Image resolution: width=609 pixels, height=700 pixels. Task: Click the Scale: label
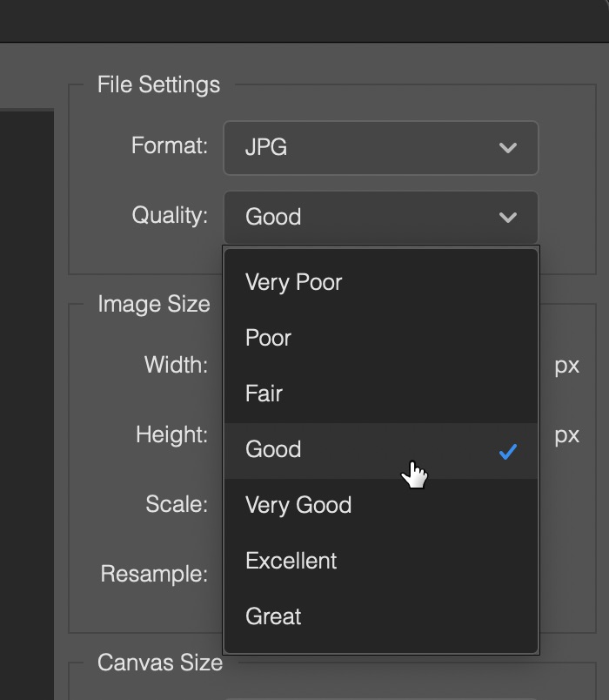point(177,504)
